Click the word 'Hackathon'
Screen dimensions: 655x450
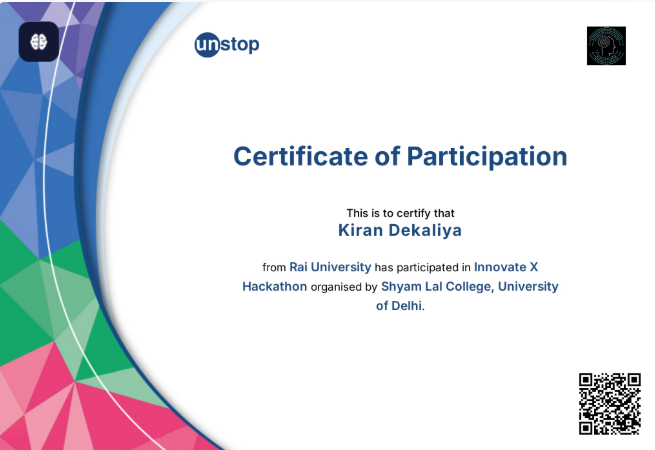click(x=274, y=287)
